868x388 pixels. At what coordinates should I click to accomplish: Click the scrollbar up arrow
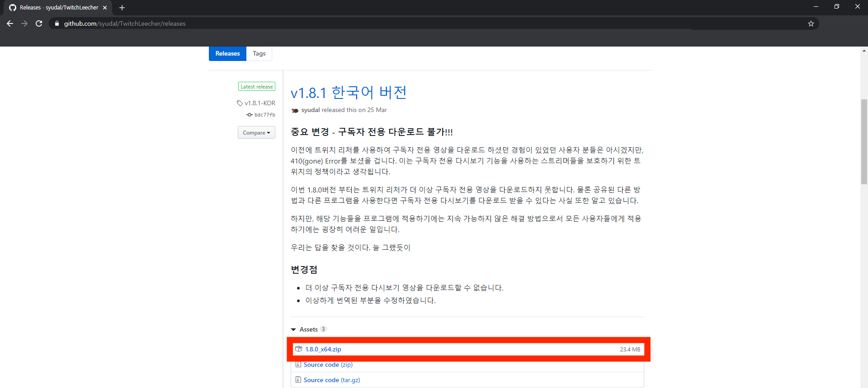(x=864, y=50)
